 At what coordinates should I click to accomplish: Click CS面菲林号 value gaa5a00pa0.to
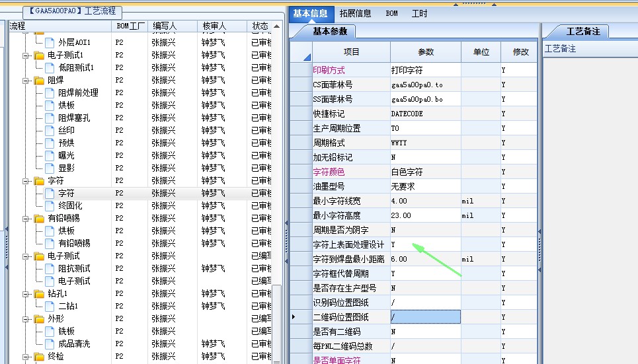coord(417,85)
